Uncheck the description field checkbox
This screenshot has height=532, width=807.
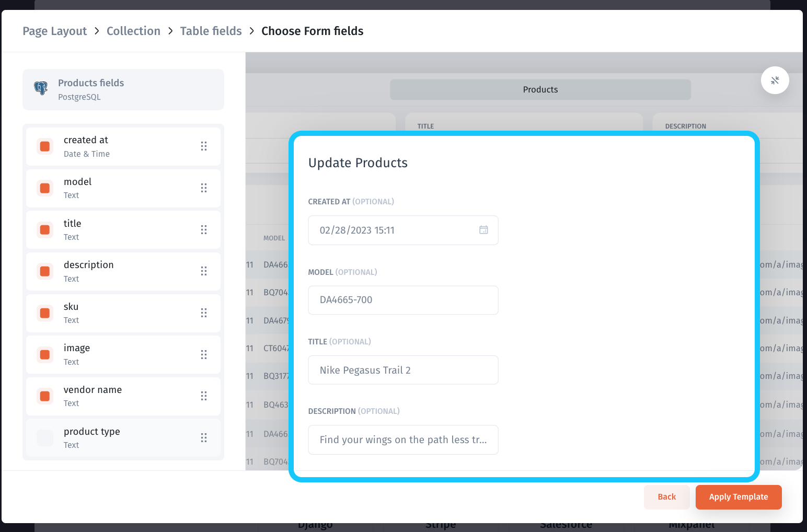(45, 271)
